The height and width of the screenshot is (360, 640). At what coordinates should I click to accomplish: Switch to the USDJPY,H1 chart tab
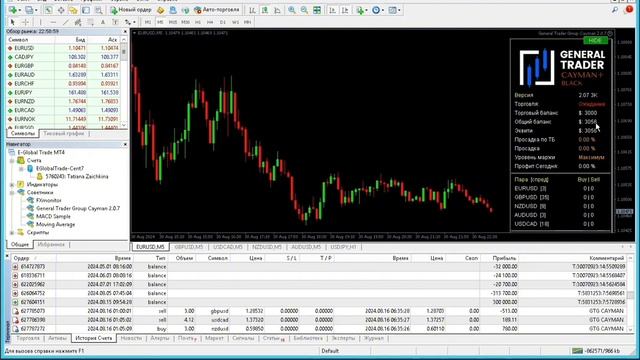[x=343, y=247]
